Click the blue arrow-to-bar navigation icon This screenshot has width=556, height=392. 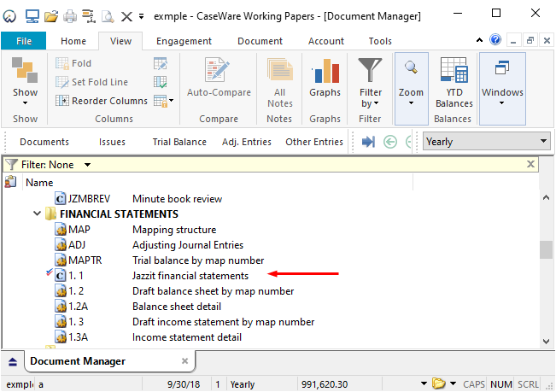368,142
